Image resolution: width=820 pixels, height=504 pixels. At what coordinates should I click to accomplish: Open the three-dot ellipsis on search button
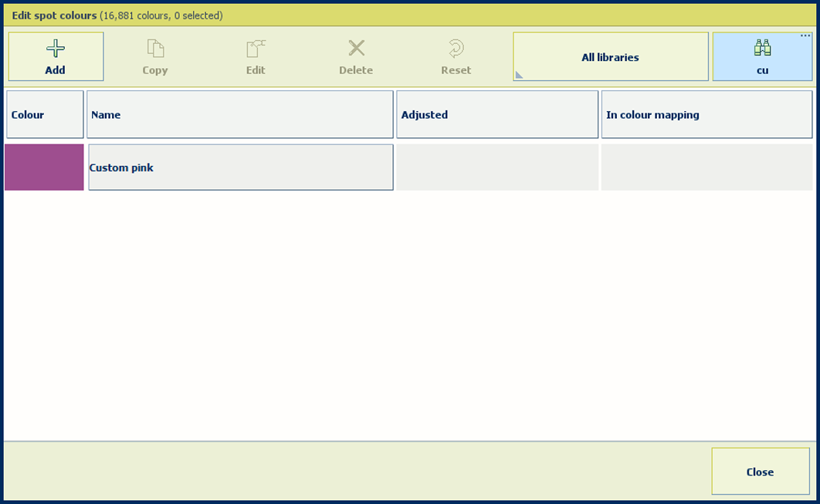[x=805, y=36]
